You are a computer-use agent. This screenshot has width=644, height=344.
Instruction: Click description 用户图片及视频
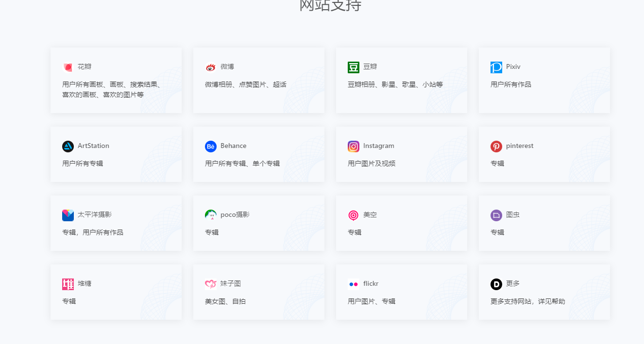372,164
